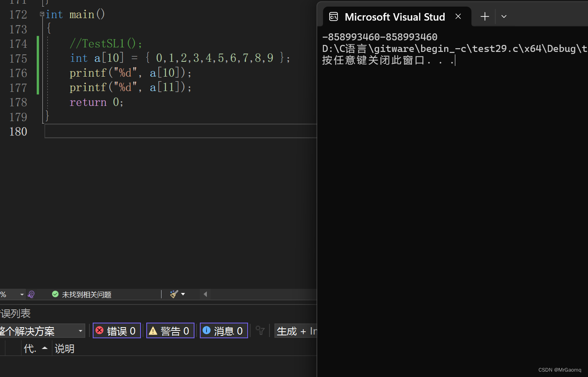The width and height of the screenshot is (588, 377).
Task: Click the int a[10] array declaration
Action: 180,58
